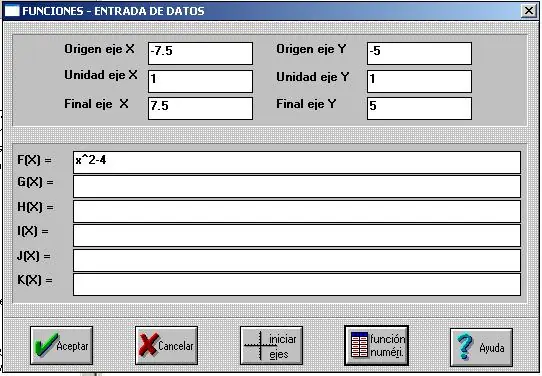Close the FUNCIONES dialog window
542x376 pixels.
click(529, 11)
